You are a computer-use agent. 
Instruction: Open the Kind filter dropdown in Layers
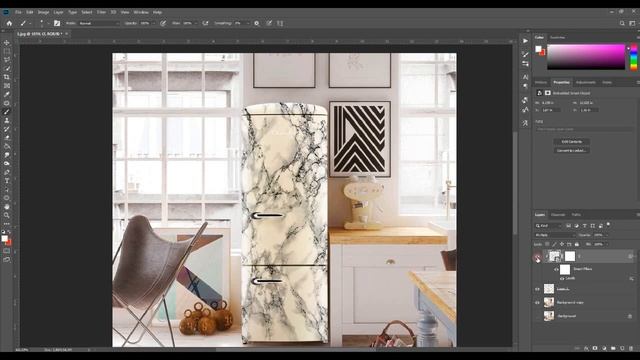[549, 225]
